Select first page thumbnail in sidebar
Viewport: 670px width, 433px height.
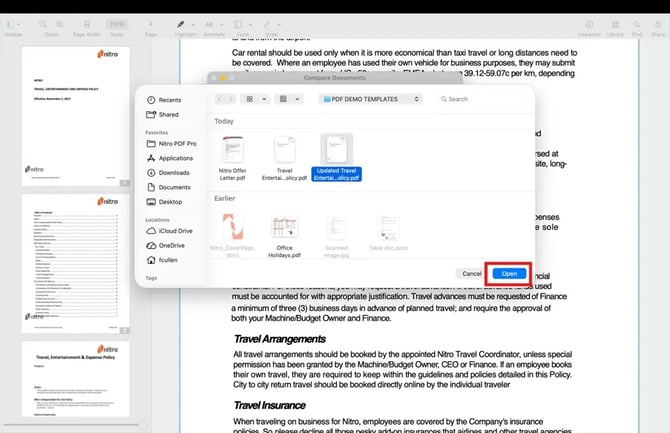(76, 116)
